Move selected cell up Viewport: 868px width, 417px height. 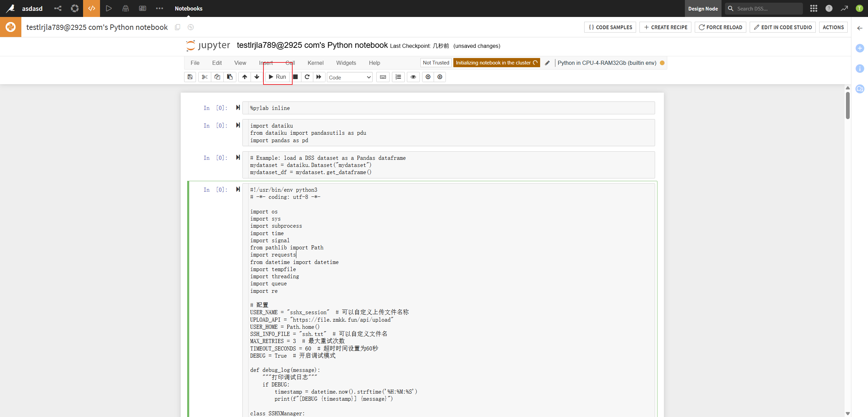tap(244, 77)
